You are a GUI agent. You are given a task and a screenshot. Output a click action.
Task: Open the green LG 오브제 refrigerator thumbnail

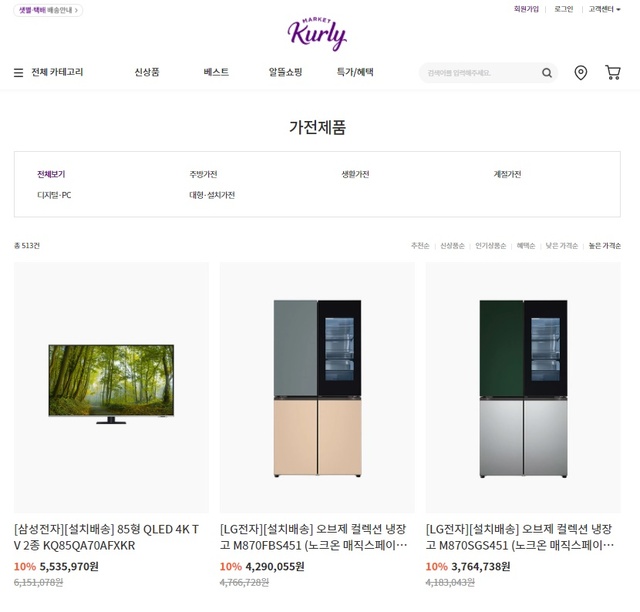pos(523,387)
